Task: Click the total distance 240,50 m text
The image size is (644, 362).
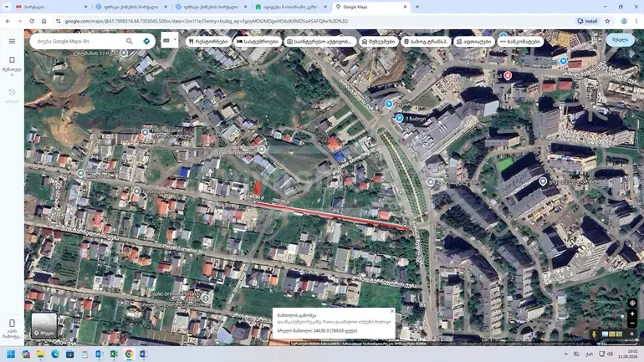Action: point(317,330)
